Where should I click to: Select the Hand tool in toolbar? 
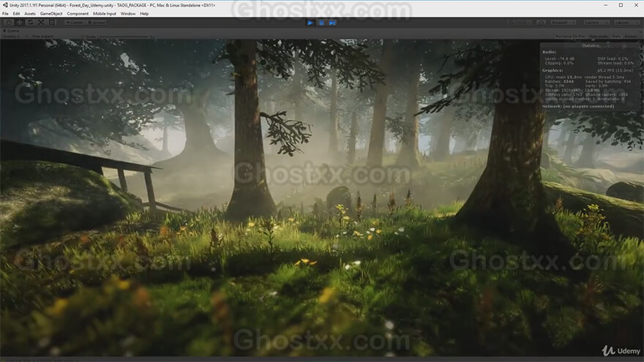pyautogui.click(x=8, y=22)
